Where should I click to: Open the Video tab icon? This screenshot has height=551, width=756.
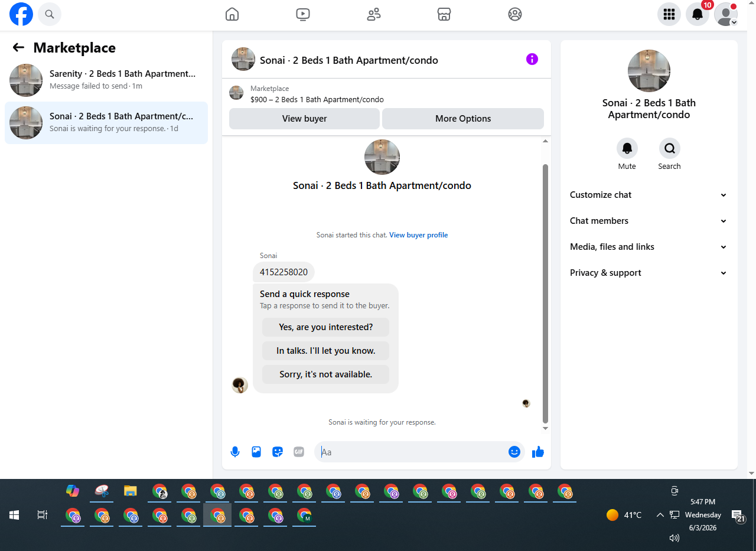pos(303,14)
